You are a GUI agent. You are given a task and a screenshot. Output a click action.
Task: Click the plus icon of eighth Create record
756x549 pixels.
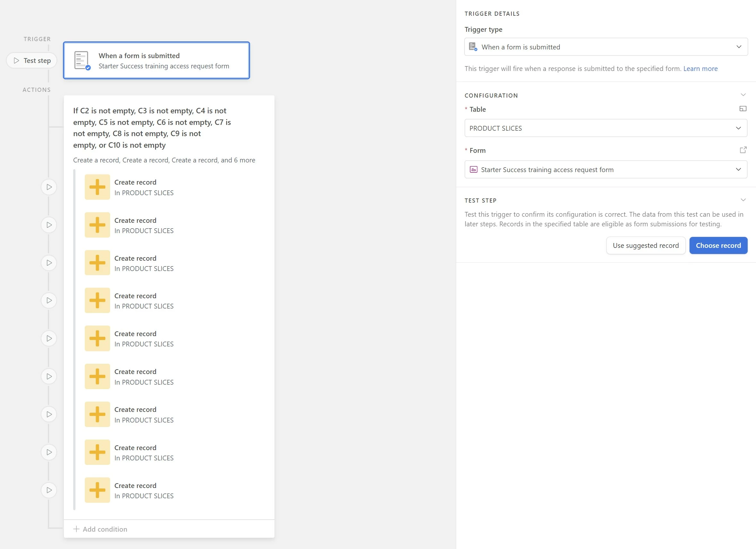[x=97, y=452]
